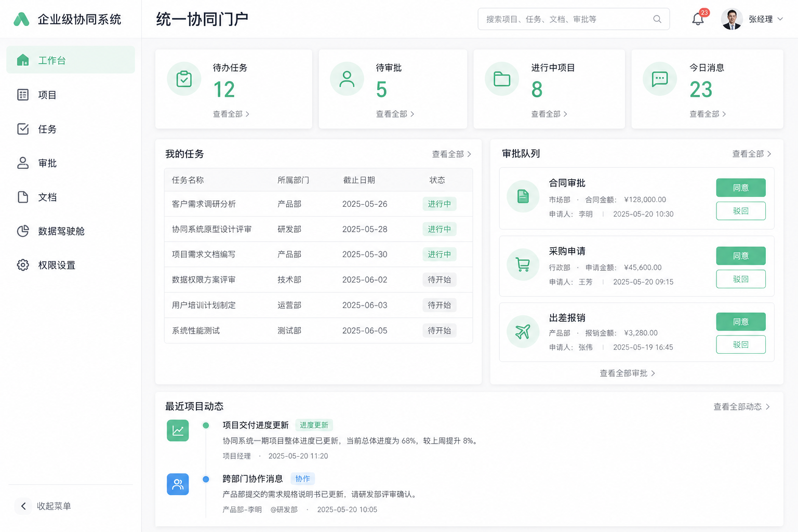Click the file icon beside 文档
Image resolution: width=798 pixels, height=532 pixels.
tap(23, 197)
